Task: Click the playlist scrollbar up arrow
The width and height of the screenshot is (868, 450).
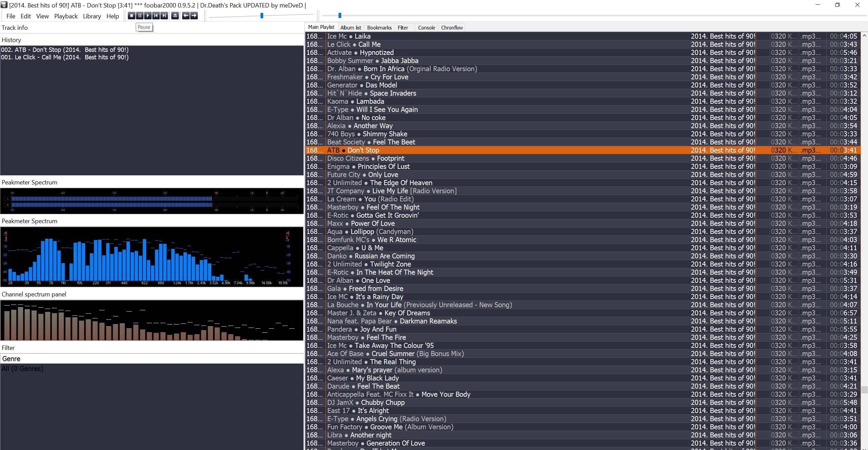Action: tap(865, 35)
